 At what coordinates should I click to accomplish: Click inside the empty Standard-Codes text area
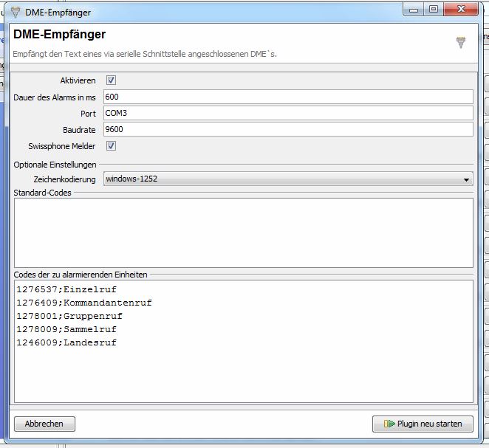coord(243,232)
